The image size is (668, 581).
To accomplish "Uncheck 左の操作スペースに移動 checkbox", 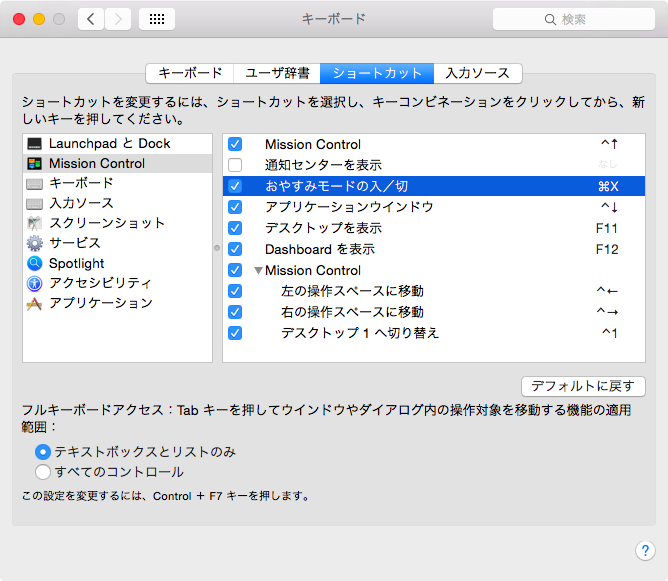I will pyautogui.click(x=235, y=291).
